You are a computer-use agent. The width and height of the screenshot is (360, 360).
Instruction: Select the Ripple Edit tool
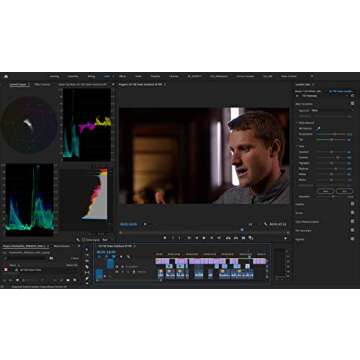tap(87, 261)
